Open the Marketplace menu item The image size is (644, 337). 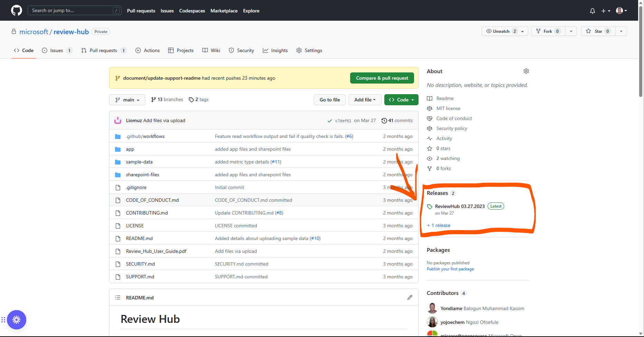224,11
